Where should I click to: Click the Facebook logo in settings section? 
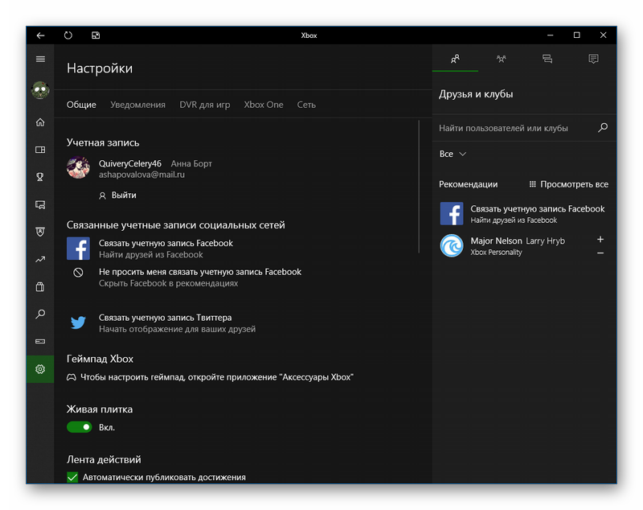tap(78, 249)
